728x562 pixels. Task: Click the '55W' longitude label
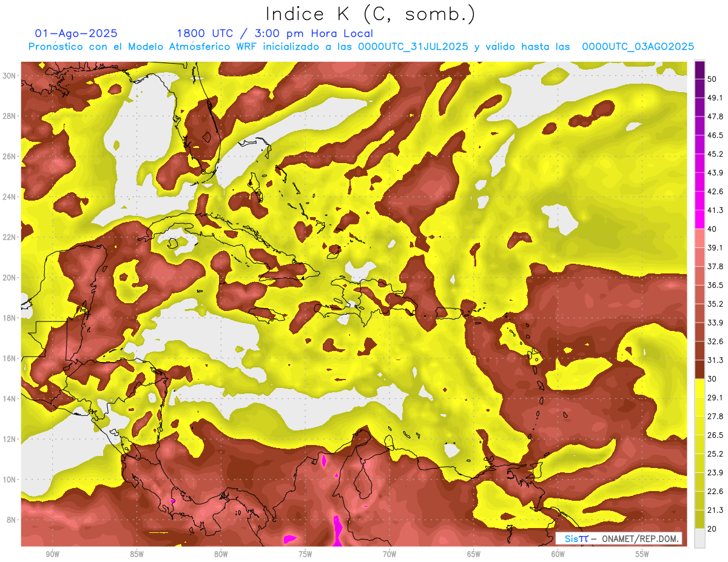click(642, 554)
